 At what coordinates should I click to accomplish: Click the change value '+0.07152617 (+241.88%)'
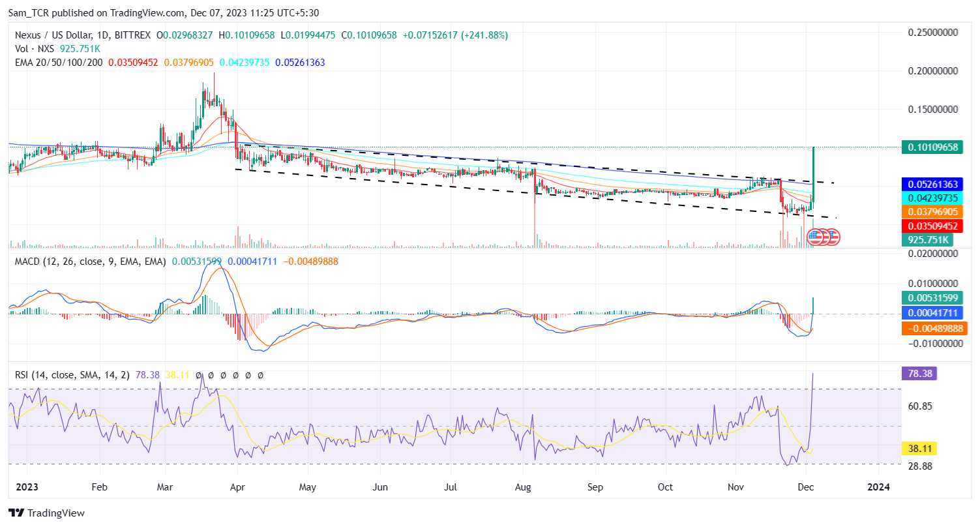pos(455,35)
